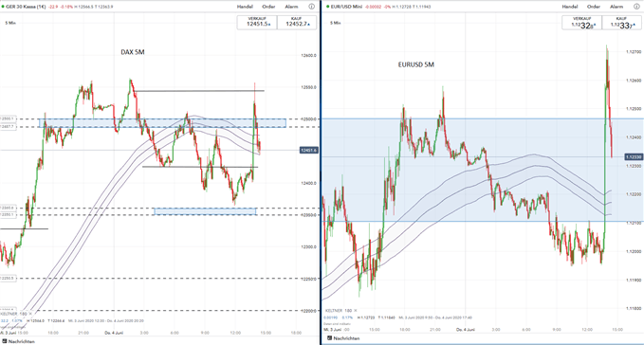Click the Do. 4 Juni date on the DAX time axis
Viewport: 644px width, 345px height.
(114, 333)
